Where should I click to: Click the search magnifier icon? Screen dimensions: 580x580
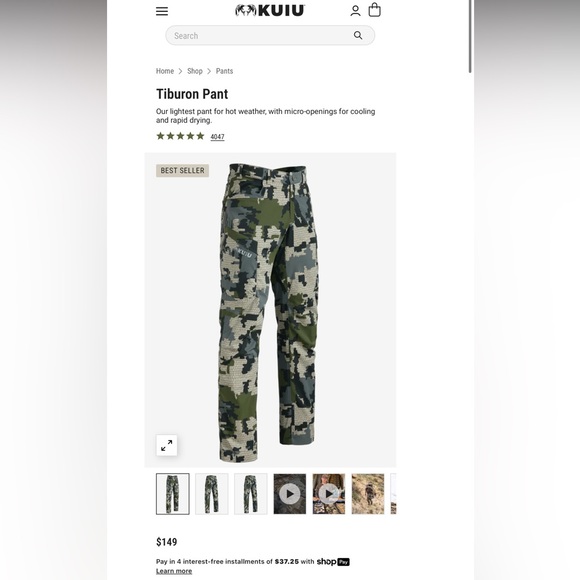coord(358,36)
